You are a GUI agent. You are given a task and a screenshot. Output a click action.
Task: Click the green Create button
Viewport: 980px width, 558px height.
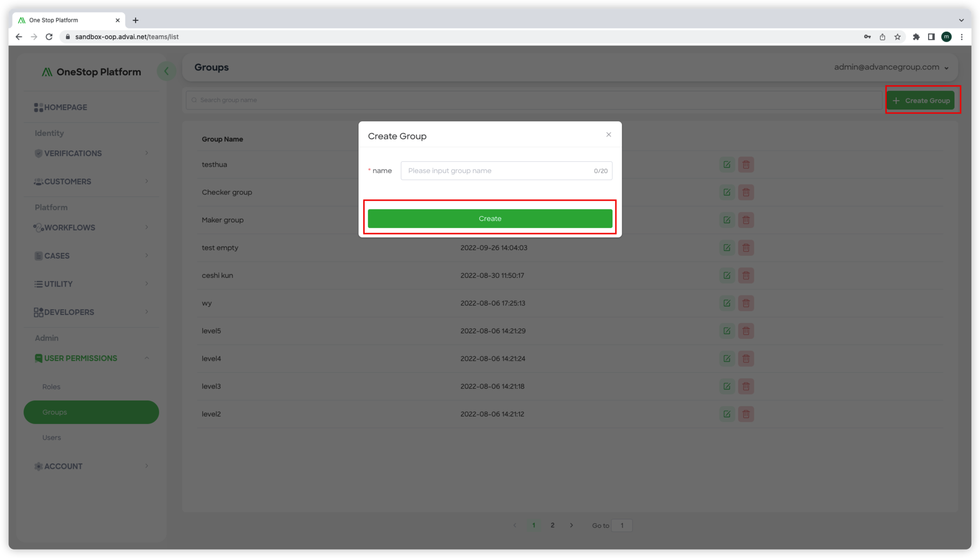[490, 219]
